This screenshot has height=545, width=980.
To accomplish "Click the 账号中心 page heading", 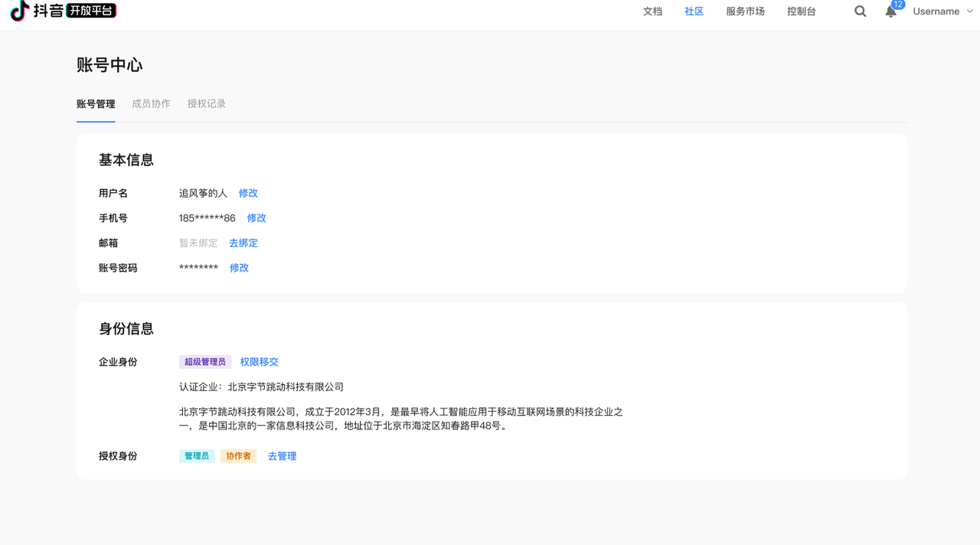I will 109,65.
